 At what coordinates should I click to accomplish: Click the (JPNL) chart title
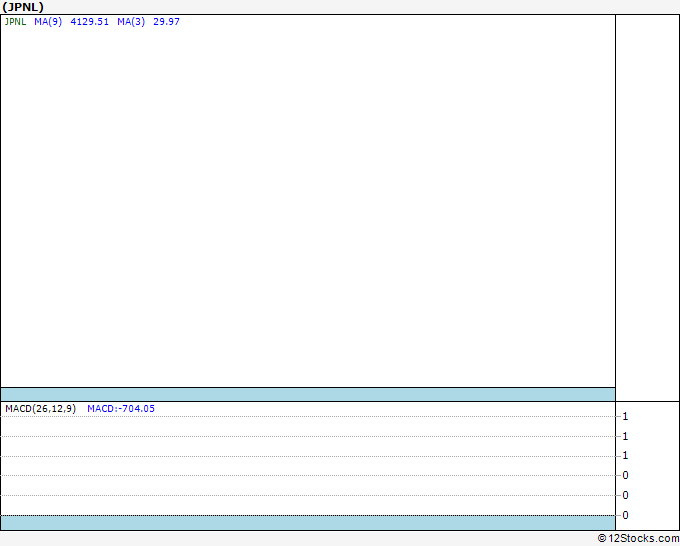tap(23, 7)
